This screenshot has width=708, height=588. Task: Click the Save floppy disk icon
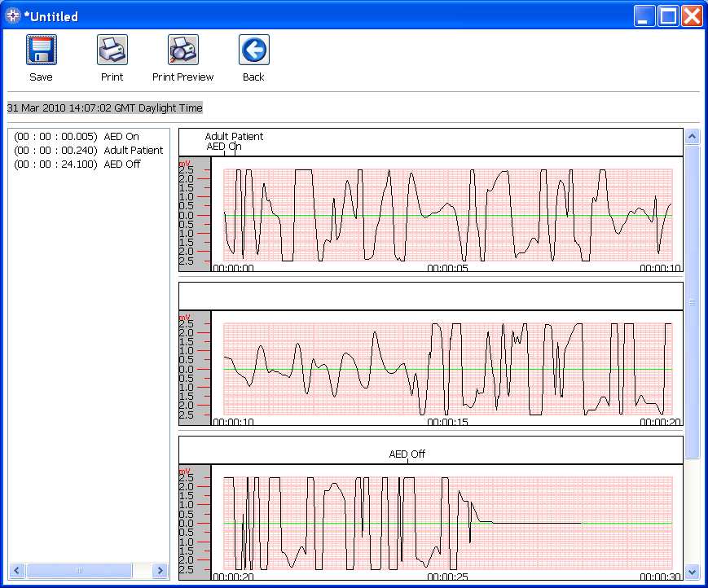(41, 50)
